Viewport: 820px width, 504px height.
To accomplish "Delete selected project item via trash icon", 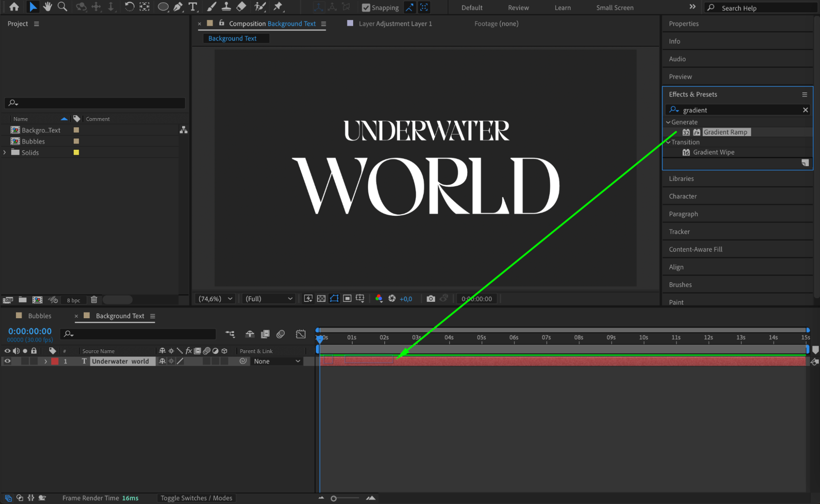I will click(x=94, y=300).
